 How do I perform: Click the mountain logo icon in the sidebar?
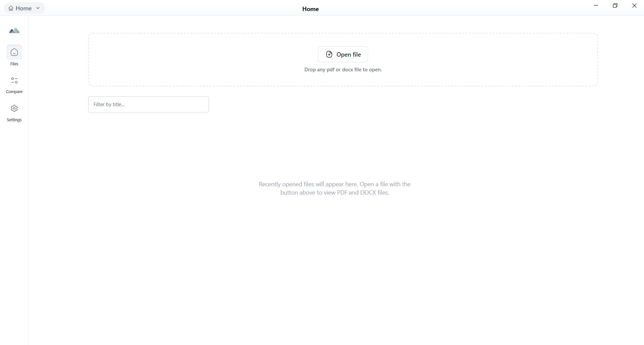tap(14, 31)
